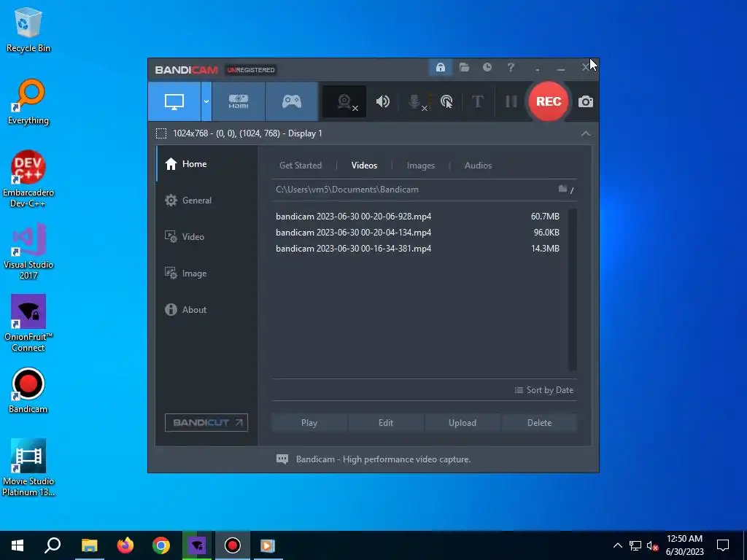Launch Firefox from the taskbar

tap(125, 545)
